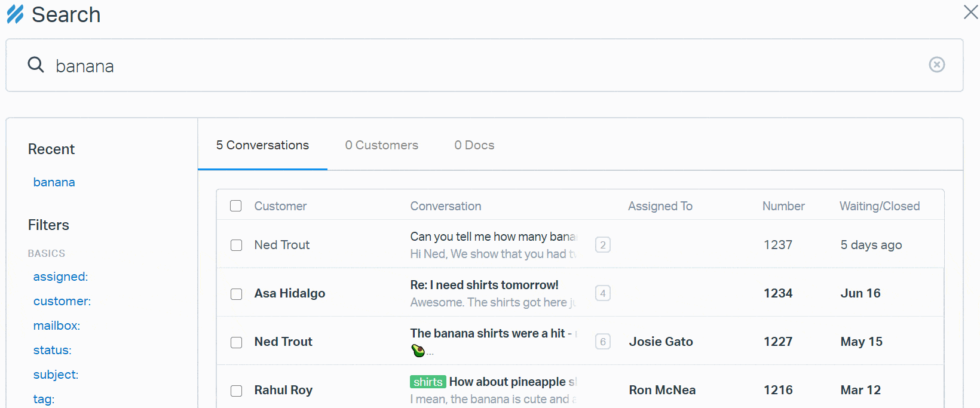The width and height of the screenshot is (980, 408).
Task: Open 'The banana shirts were a hit' conversation
Action: click(490, 333)
